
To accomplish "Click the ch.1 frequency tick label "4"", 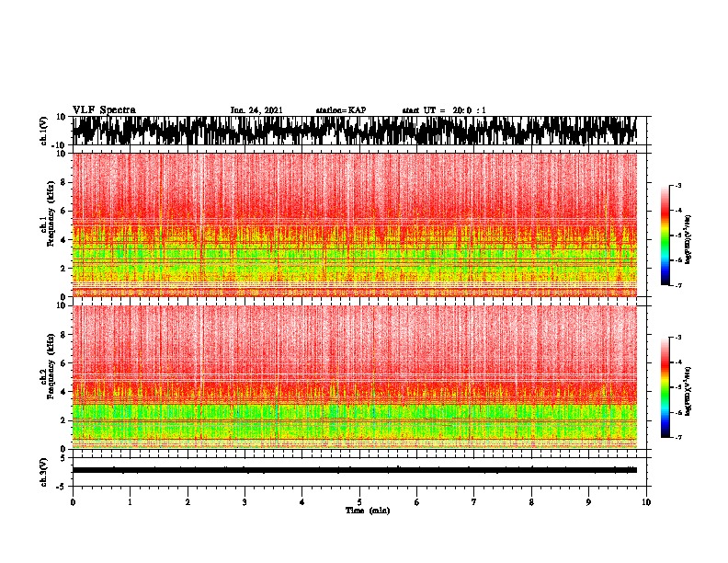I will 63,240.
